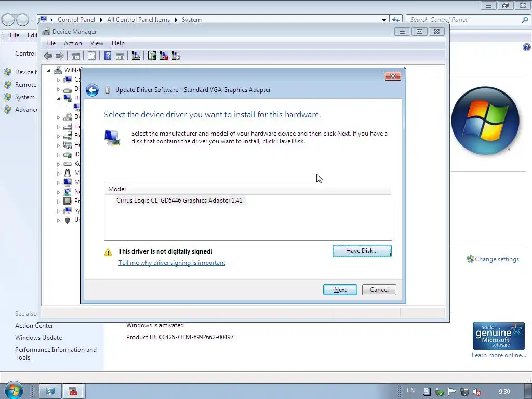This screenshot has height=399, width=532.
Task: Open the View menu in Device Manager
Action: click(x=97, y=43)
